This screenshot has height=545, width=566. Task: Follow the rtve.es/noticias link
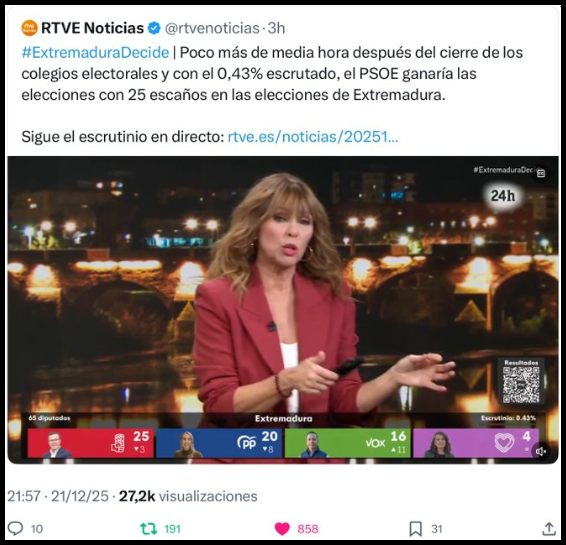coord(313,137)
